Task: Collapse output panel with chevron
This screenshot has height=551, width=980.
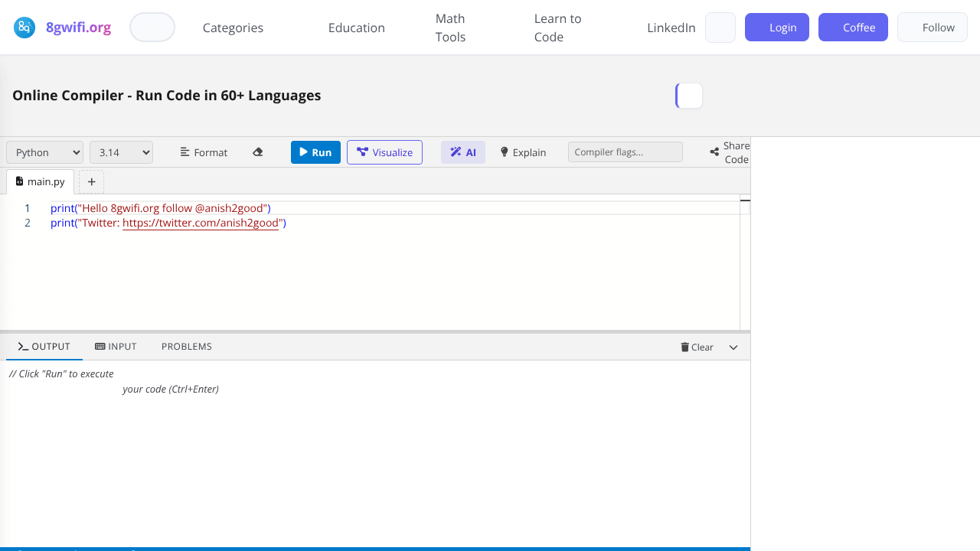Action: [733, 347]
